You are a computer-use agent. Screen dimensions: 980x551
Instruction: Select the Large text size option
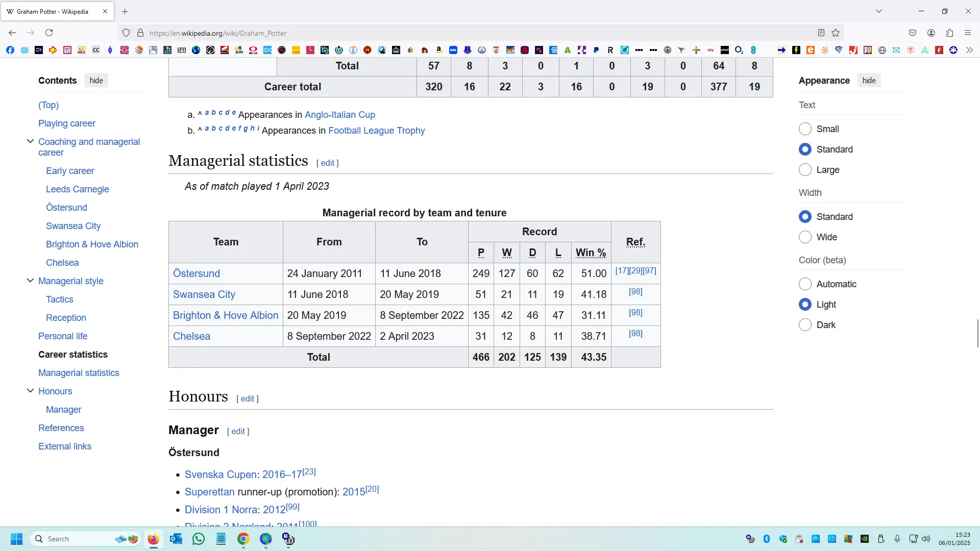coord(805,170)
